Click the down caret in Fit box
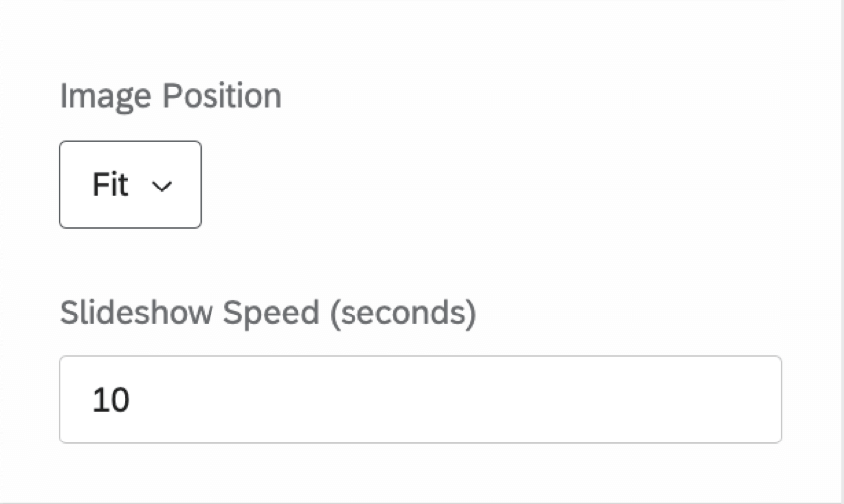The image size is (844, 504). (162, 187)
